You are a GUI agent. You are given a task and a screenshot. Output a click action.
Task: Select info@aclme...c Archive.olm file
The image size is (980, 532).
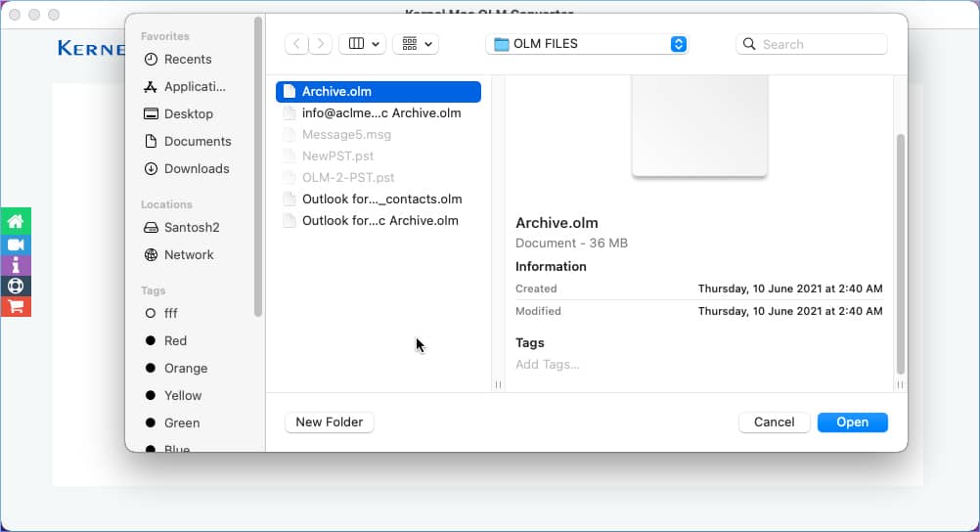click(x=379, y=113)
